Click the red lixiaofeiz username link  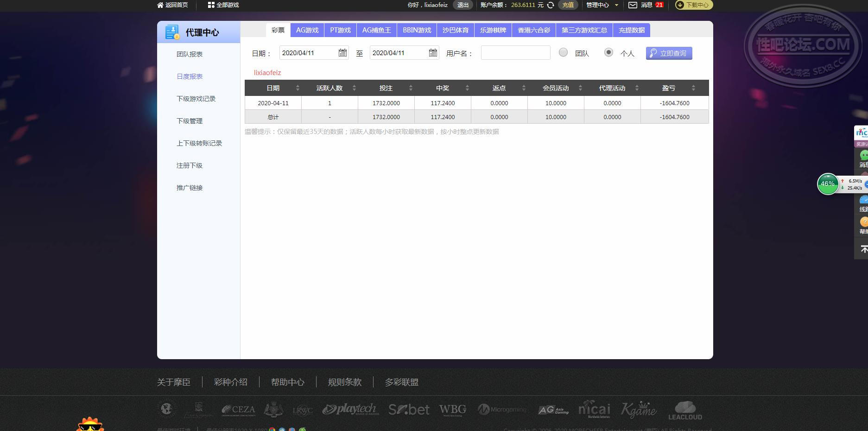[x=267, y=73]
